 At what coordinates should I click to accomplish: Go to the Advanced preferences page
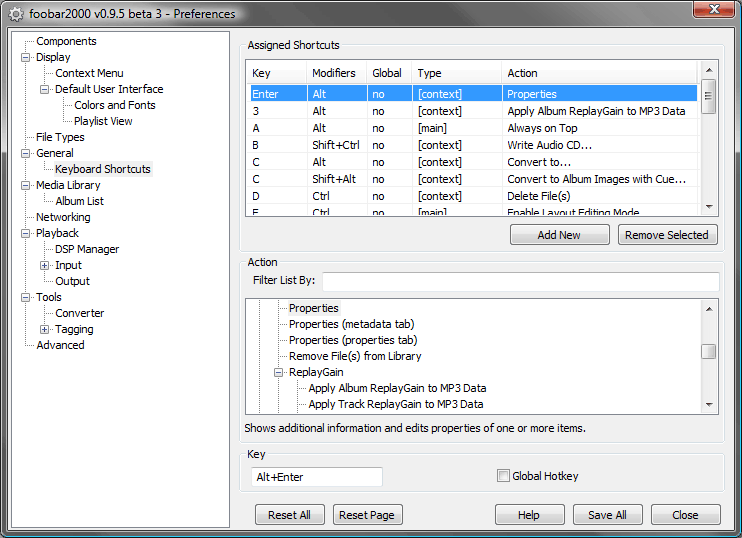click(60, 345)
